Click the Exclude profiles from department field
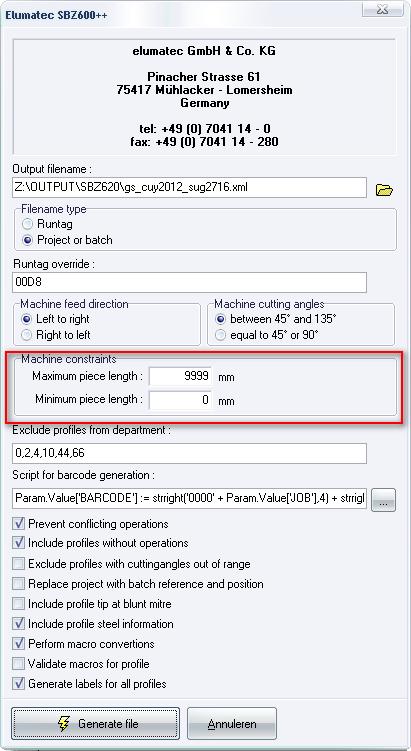Screen dimensions: 411x751 tap(190, 453)
